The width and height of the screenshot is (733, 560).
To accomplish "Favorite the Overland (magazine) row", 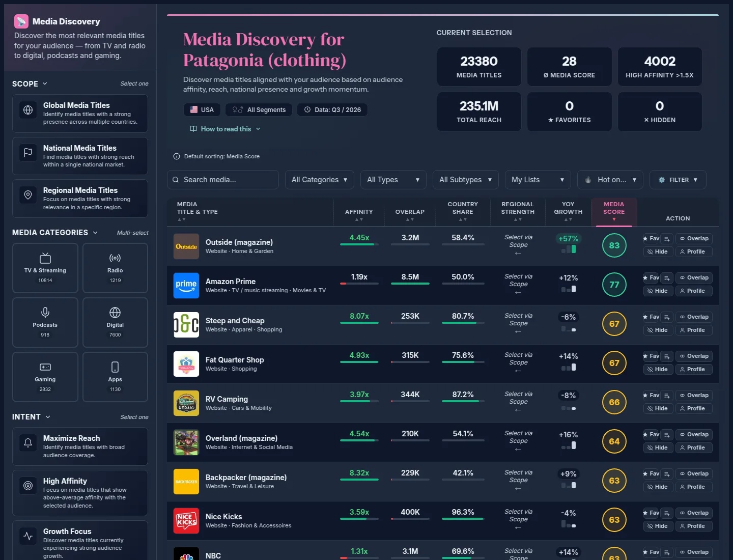I will click(651, 434).
